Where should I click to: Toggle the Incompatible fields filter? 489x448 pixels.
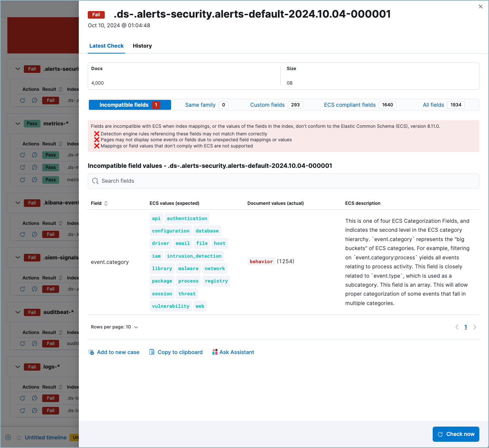coord(130,105)
